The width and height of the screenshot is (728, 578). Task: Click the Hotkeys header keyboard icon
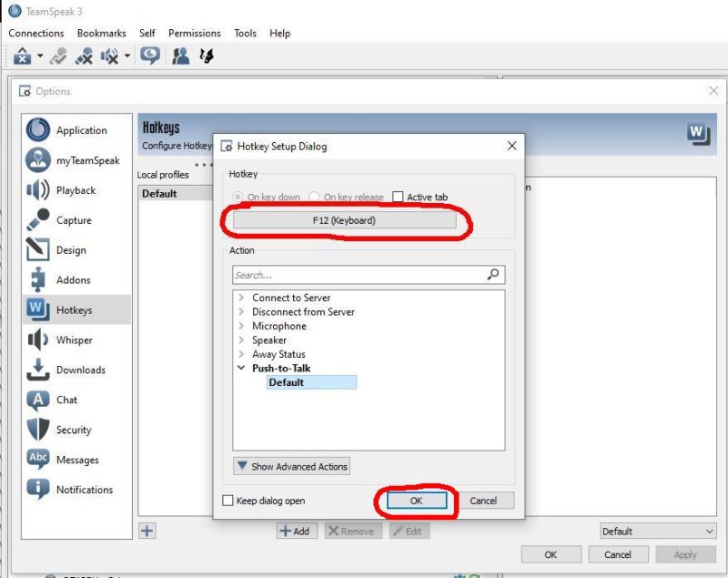(698, 134)
